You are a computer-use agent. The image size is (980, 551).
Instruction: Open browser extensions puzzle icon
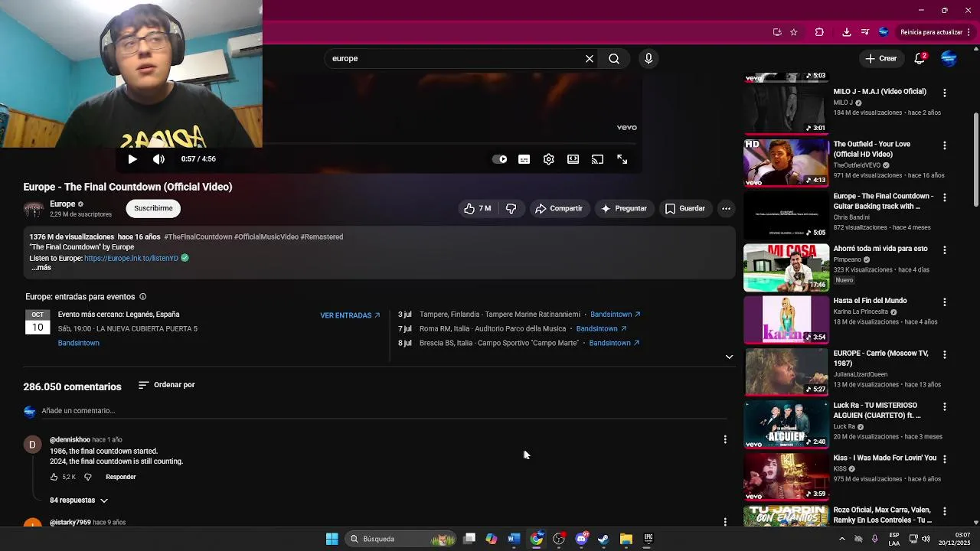819,32
